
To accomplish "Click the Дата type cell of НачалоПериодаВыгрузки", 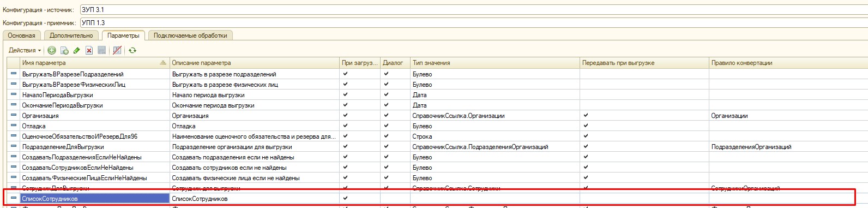I will pos(495,94).
